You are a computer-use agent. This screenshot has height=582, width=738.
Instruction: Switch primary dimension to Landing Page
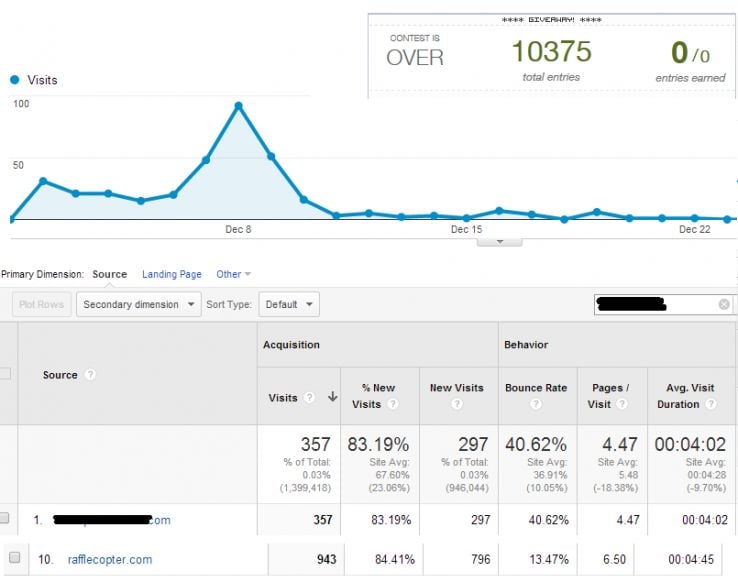171,274
